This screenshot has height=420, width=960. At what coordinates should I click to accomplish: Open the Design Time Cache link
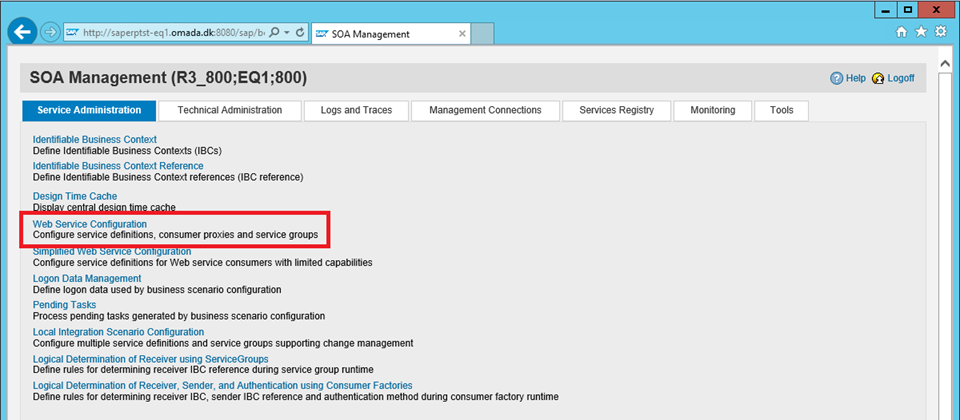(x=75, y=197)
